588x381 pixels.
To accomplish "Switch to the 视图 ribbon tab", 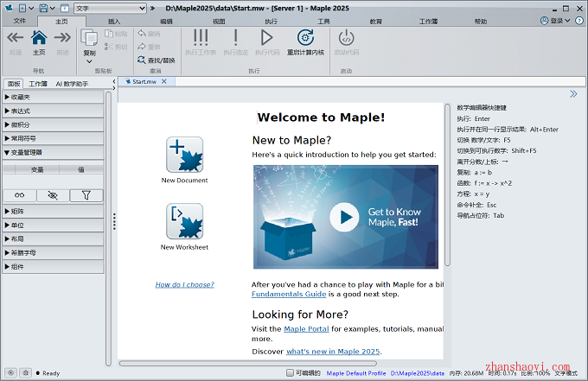I will tap(219, 22).
